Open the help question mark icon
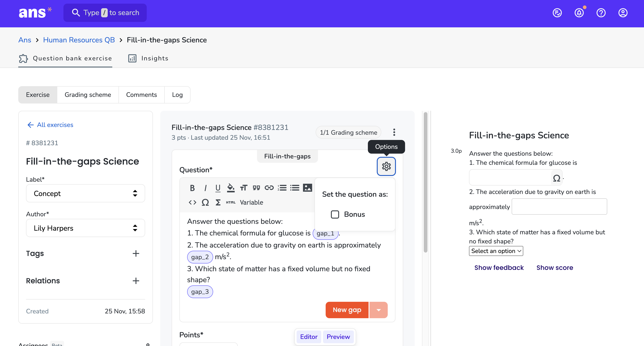Screen dimensions: 644x346 point(601,13)
